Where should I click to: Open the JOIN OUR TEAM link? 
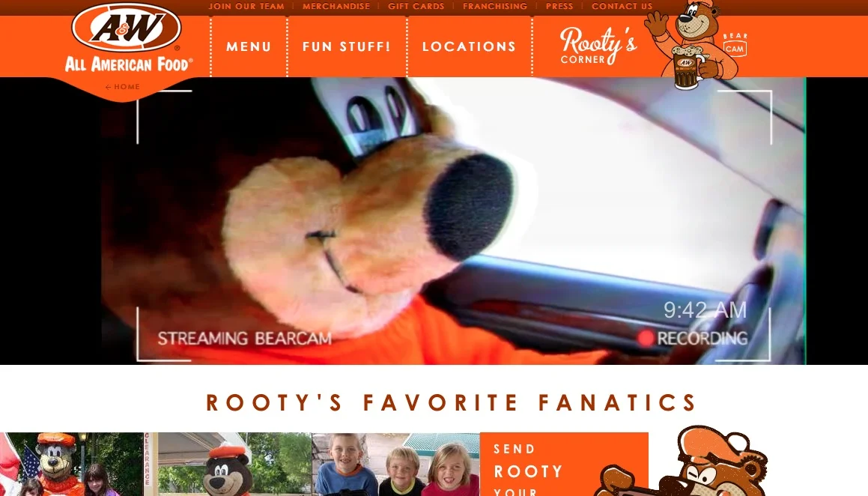[x=246, y=6]
